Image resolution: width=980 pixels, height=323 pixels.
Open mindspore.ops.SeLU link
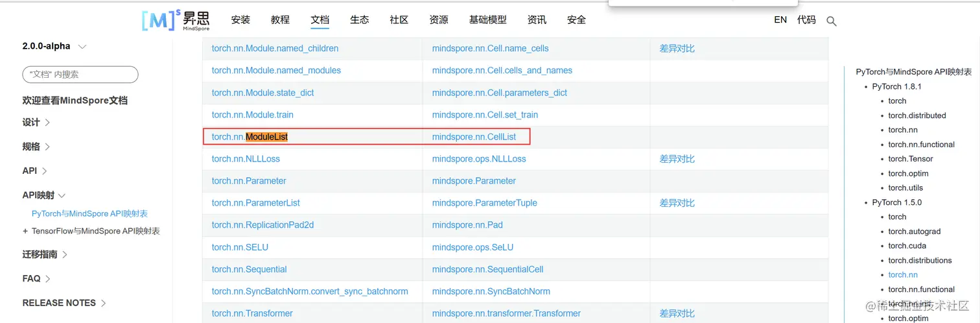[472, 247]
